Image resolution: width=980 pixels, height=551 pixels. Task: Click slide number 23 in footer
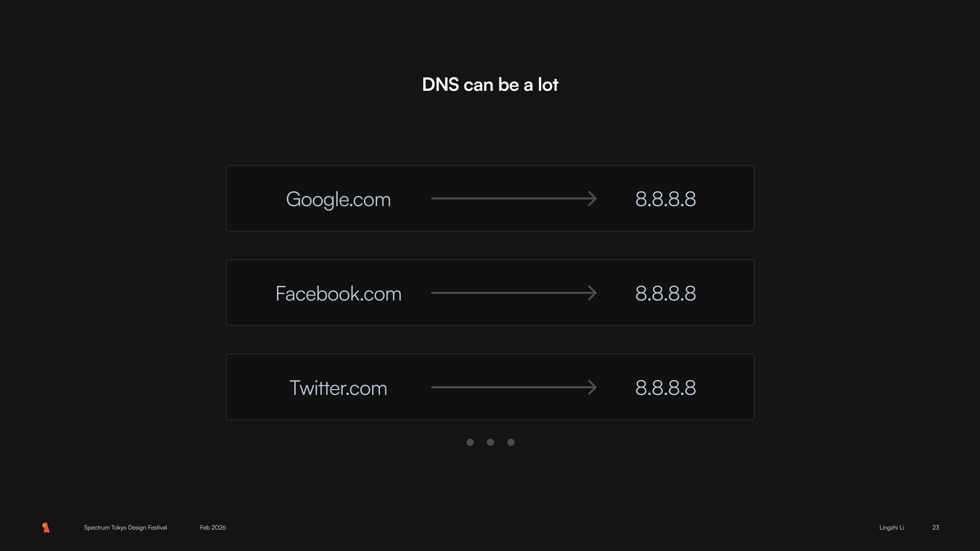pyautogui.click(x=935, y=528)
